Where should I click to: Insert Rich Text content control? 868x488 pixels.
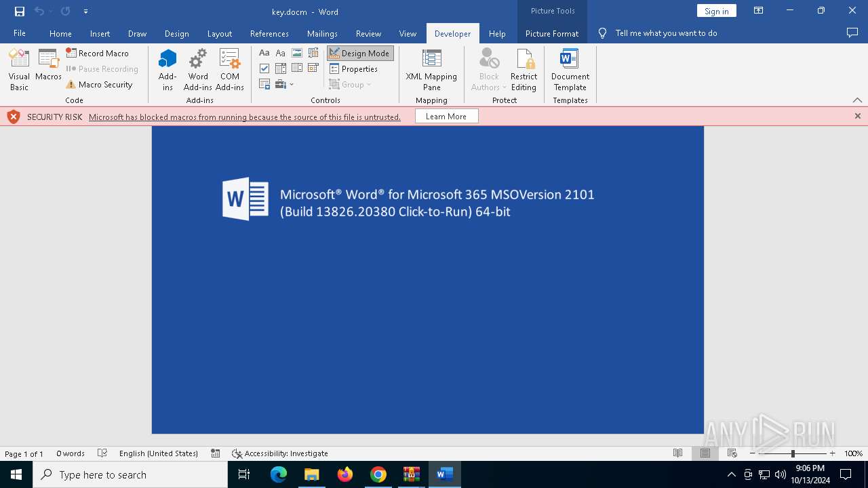(x=264, y=53)
